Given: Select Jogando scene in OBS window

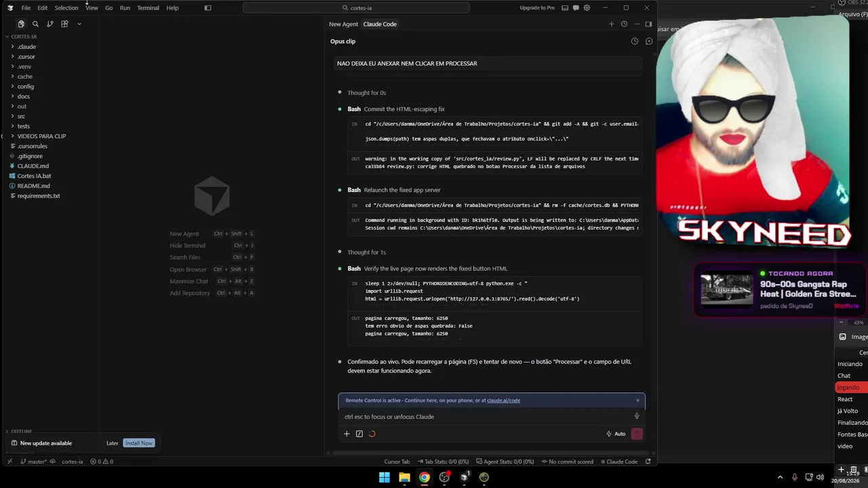Looking at the screenshot, I should 852,388.
